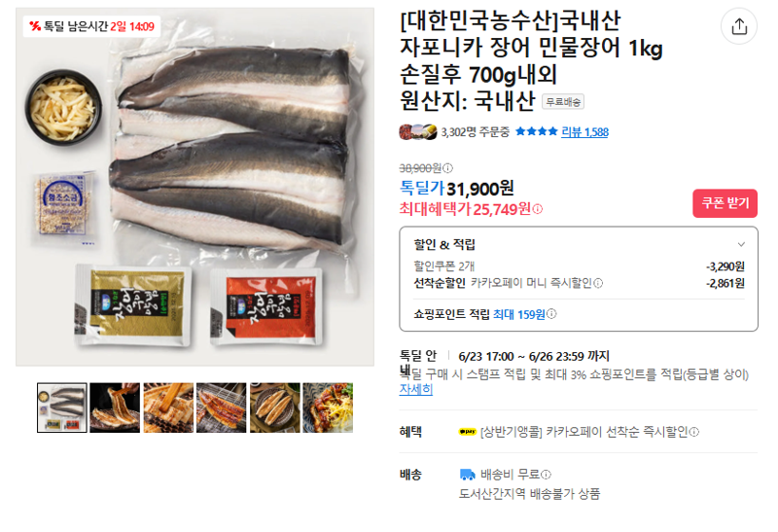Click the 쿠폰 받기 button
Image resolution: width=778 pixels, height=532 pixels.
725,203
